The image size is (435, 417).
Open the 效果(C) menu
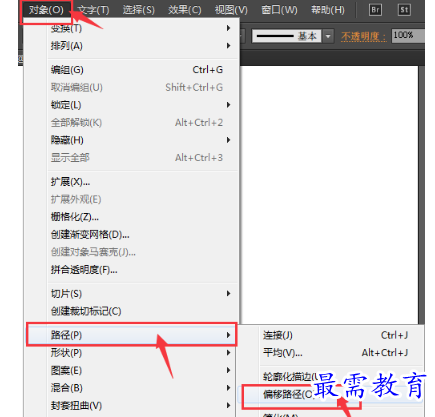(x=185, y=10)
